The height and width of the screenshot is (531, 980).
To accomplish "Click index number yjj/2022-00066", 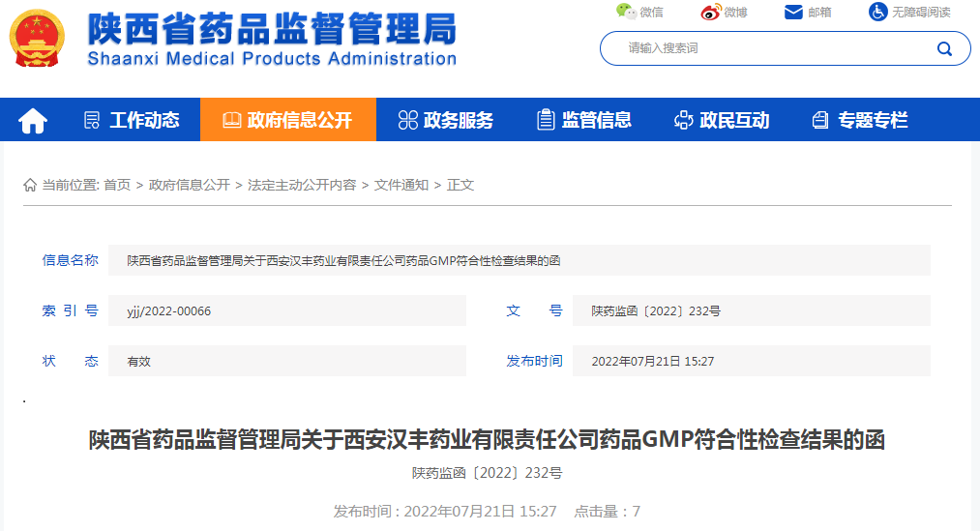I will point(168,311).
